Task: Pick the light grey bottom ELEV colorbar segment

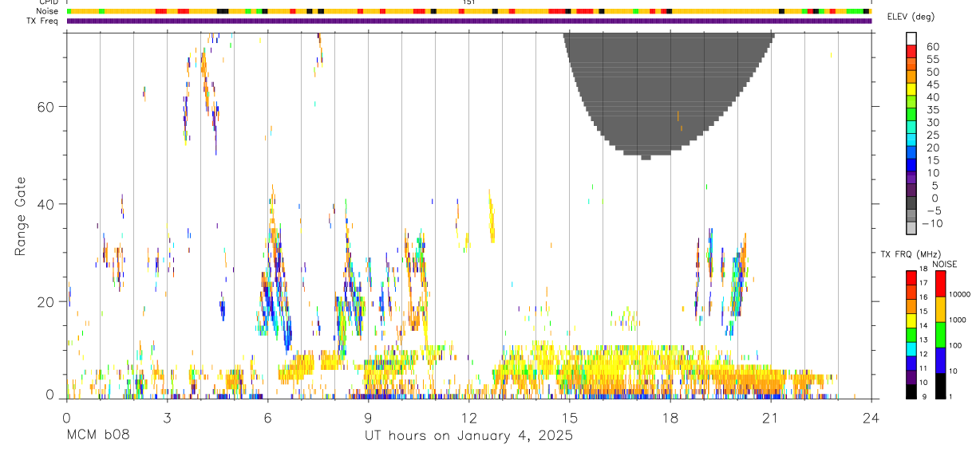Action: pyautogui.click(x=911, y=228)
